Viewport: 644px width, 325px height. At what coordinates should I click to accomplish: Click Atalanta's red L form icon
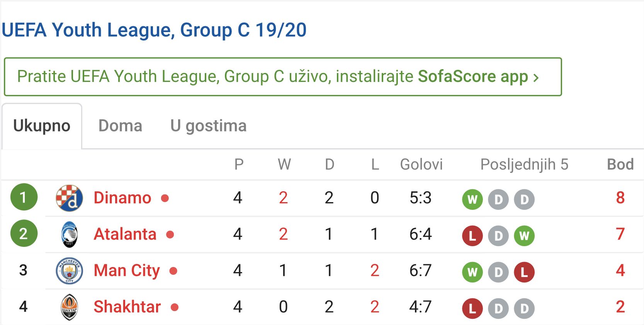pos(472,236)
